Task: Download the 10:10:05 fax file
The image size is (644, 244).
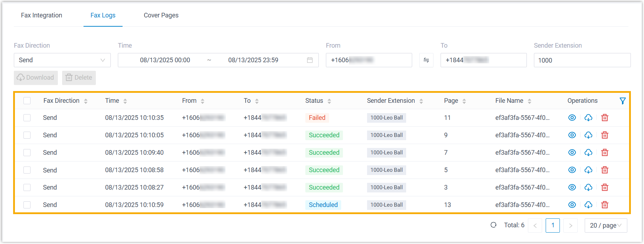Action: pos(588,135)
